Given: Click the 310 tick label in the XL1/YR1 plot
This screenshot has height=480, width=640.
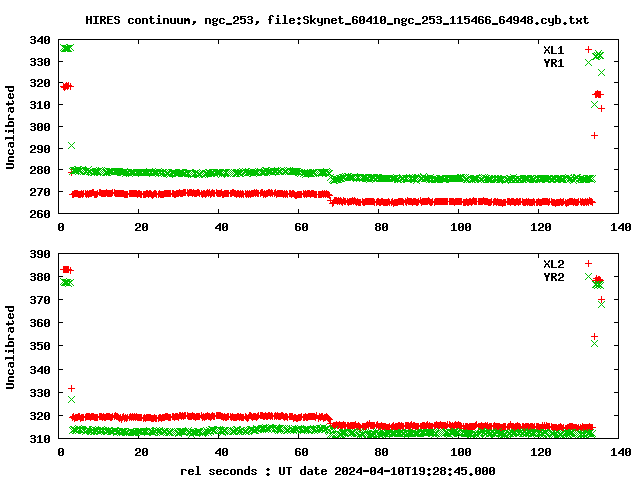Looking at the screenshot, I should (40, 105).
